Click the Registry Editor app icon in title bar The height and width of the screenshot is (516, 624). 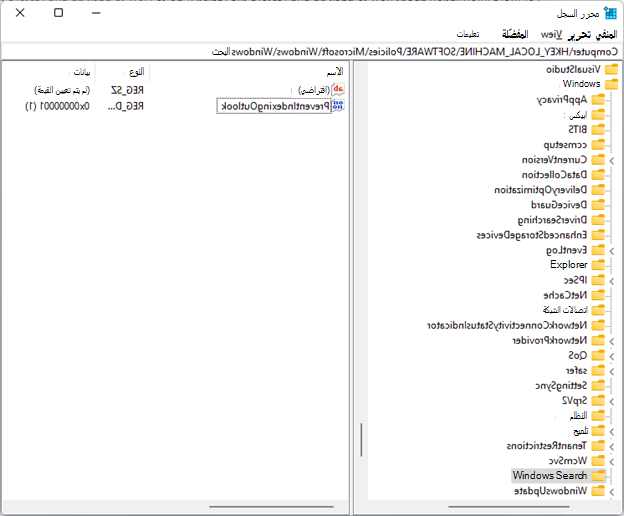tap(610, 13)
